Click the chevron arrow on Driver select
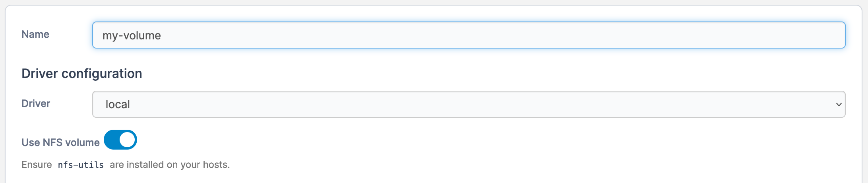The height and width of the screenshot is (183, 868). [839, 105]
